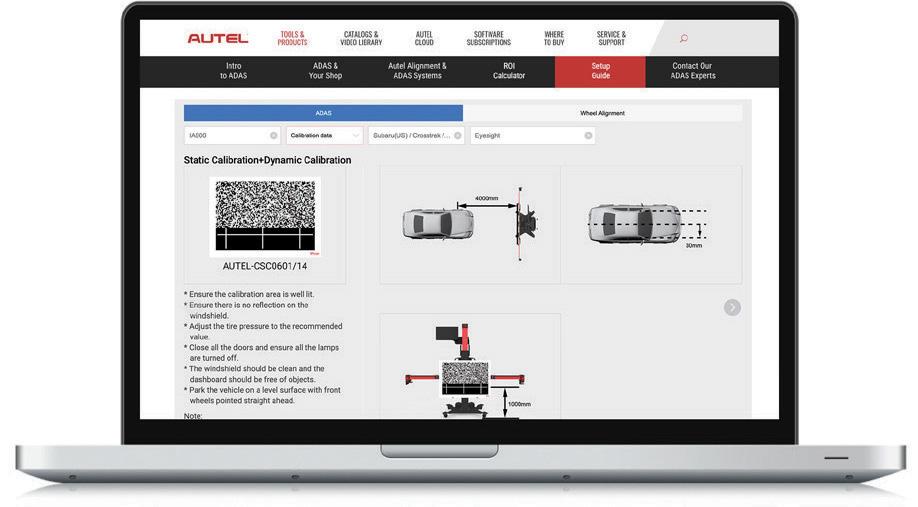Clear the Eyesight field with its X icon
918x507 pixels.
tap(588, 135)
